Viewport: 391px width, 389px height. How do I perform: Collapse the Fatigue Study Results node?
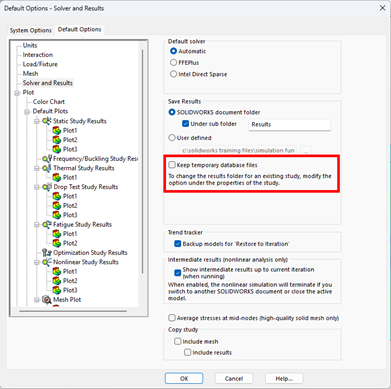click(x=37, y=225)
